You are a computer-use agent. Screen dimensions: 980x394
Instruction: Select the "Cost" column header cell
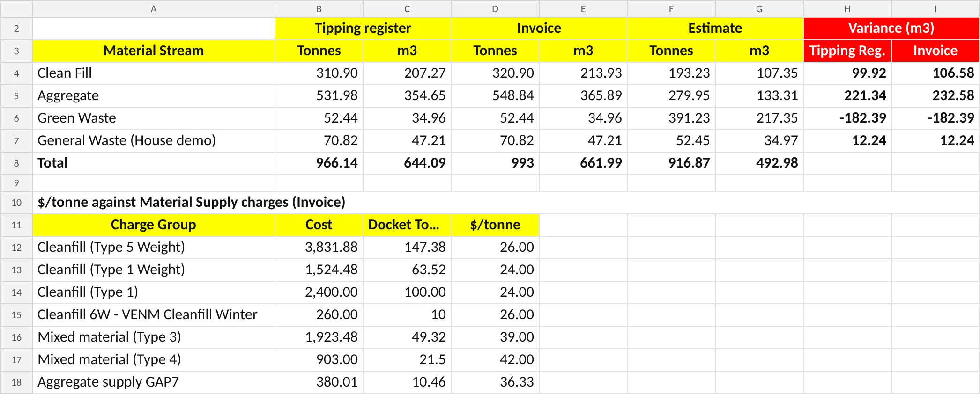[319, 225]
